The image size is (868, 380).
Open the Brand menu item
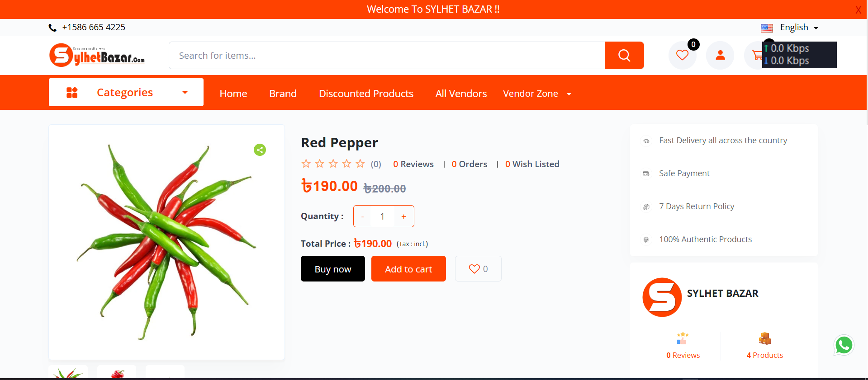click(x=283, y=94)
